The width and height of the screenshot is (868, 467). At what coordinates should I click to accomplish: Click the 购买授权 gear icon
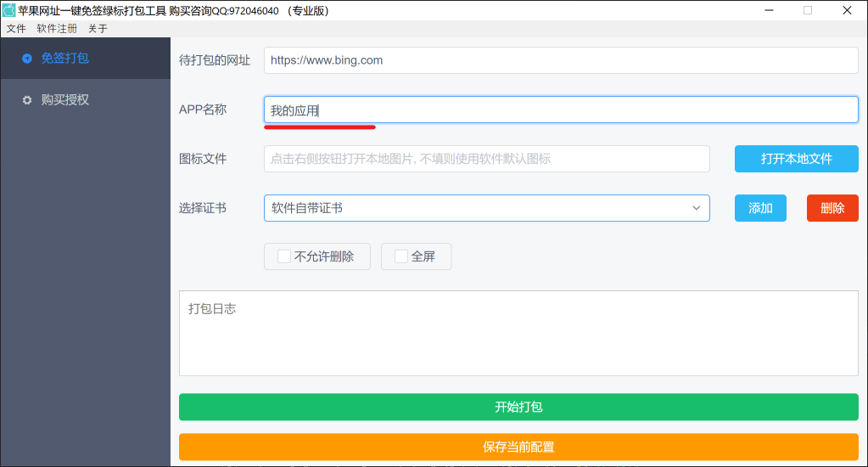click(x=27, y=100)
